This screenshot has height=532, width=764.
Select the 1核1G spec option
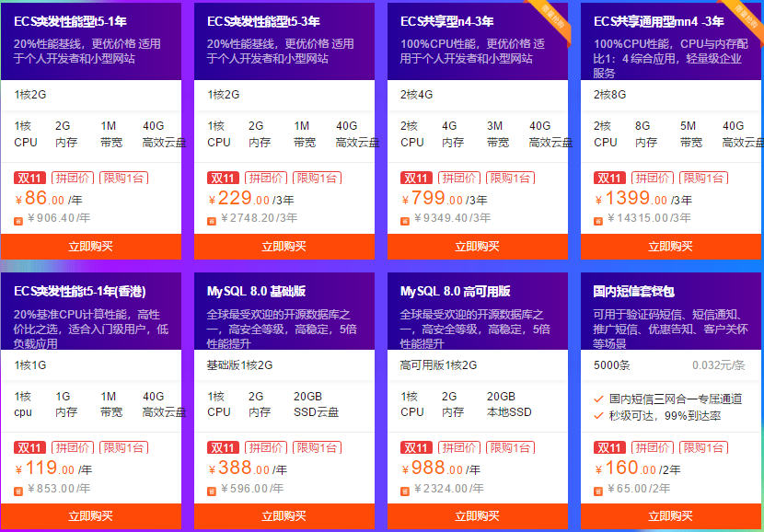(90, 364)
